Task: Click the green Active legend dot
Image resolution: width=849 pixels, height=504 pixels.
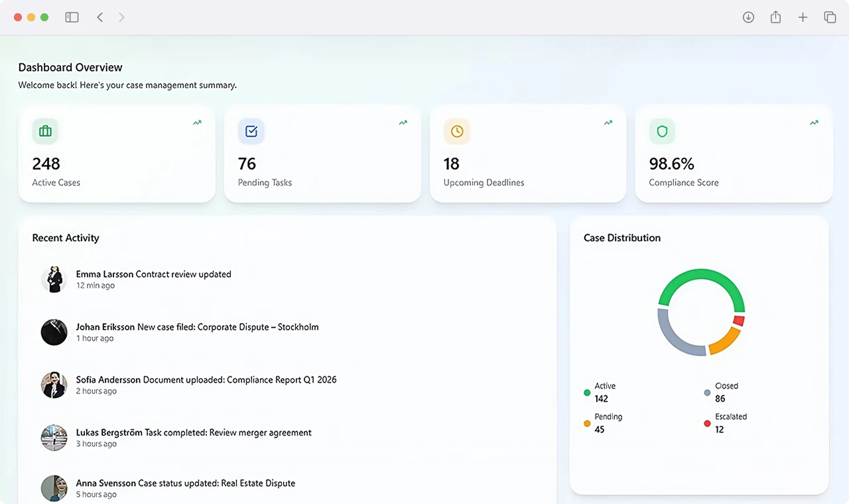Action: click(587, 393)
